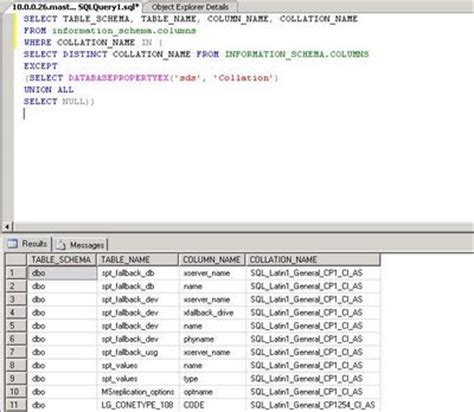Click MSreplication_options cell in row 10

point(138,392)
